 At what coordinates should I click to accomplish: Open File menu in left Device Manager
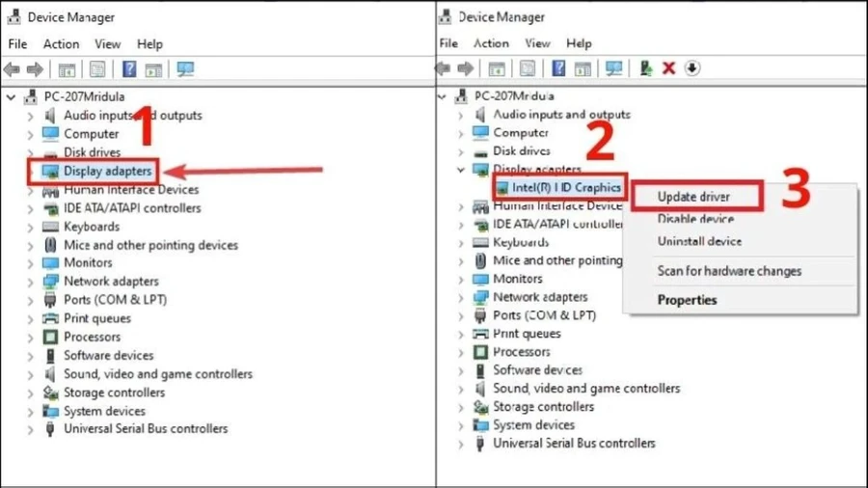17,44
